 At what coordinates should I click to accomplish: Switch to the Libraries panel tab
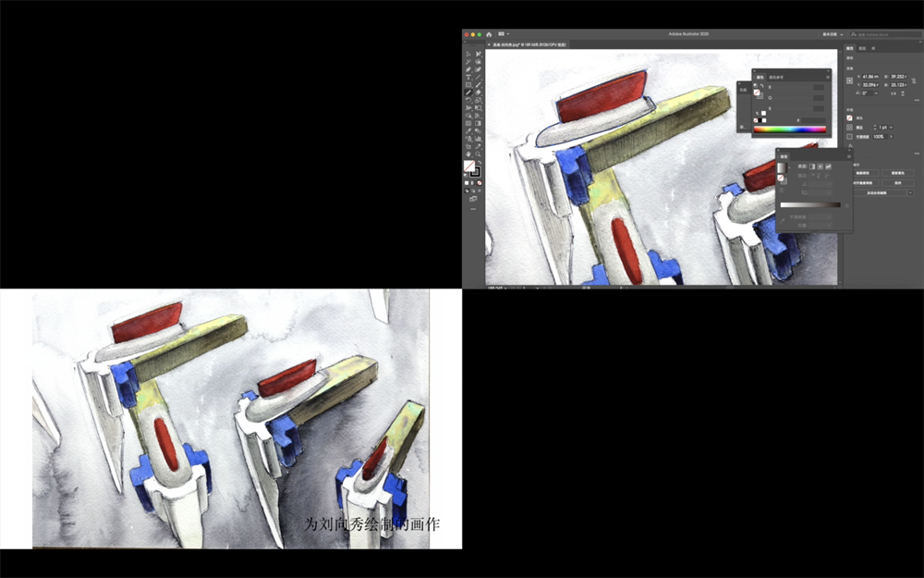[x=873, y=48]
